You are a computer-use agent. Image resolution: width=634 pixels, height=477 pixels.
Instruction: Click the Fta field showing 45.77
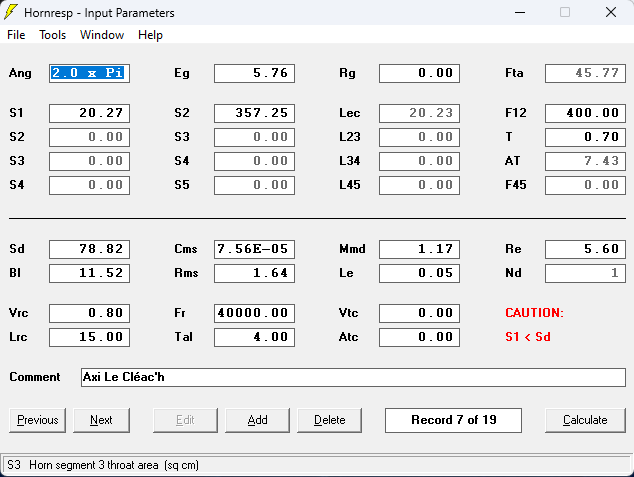[585, 73]
